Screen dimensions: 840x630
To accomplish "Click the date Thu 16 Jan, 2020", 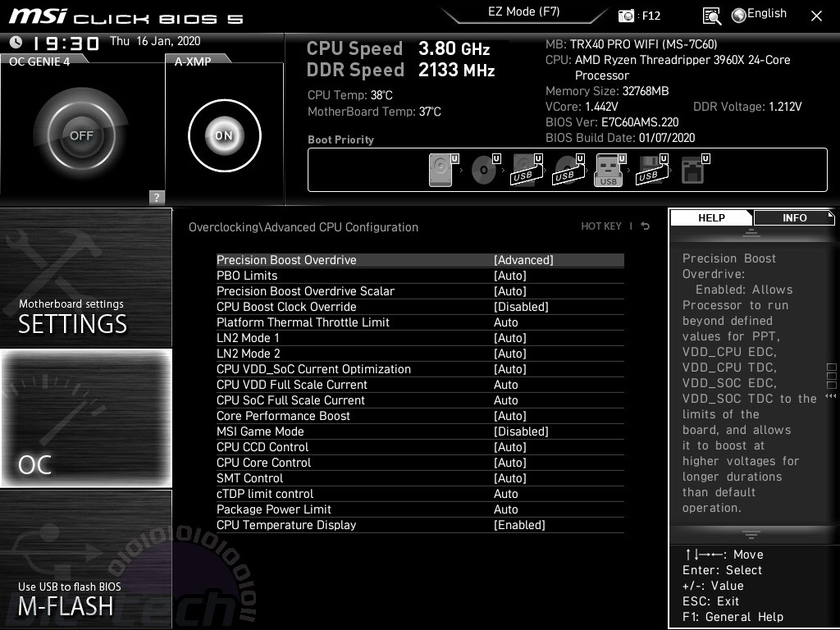I will [x=155, y=41].
